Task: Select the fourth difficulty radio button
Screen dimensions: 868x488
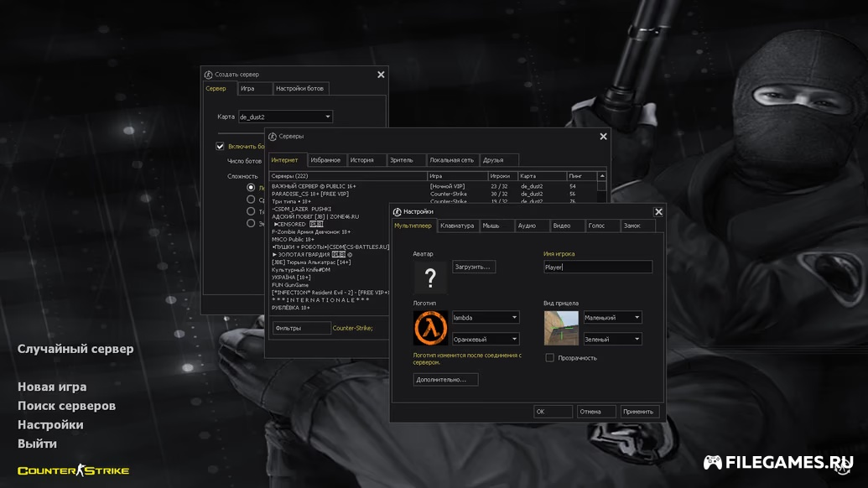Action: (251, 224)
